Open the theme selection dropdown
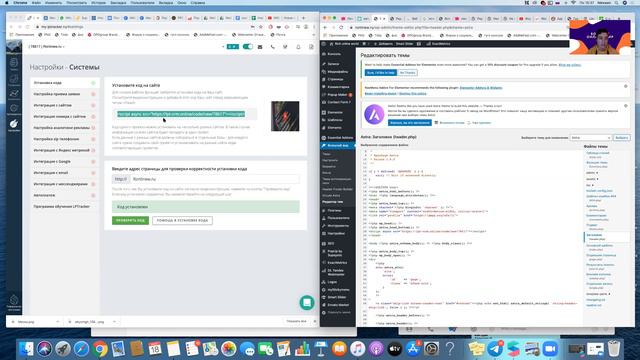This screenshot has width=640, height=360. coord(591,138)
